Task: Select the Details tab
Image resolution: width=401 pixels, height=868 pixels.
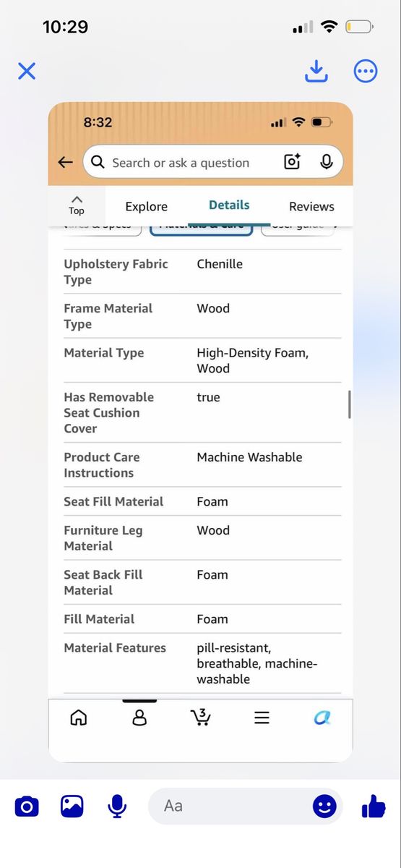Action: 229,205
